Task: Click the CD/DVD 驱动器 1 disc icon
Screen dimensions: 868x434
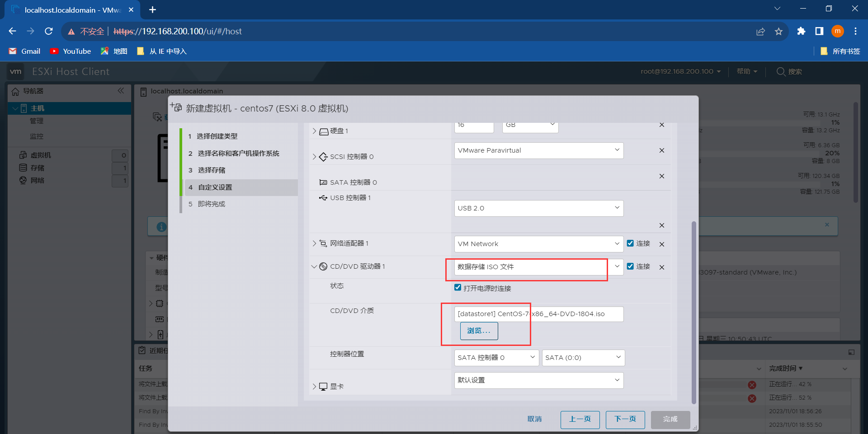Action: [323, 266]
